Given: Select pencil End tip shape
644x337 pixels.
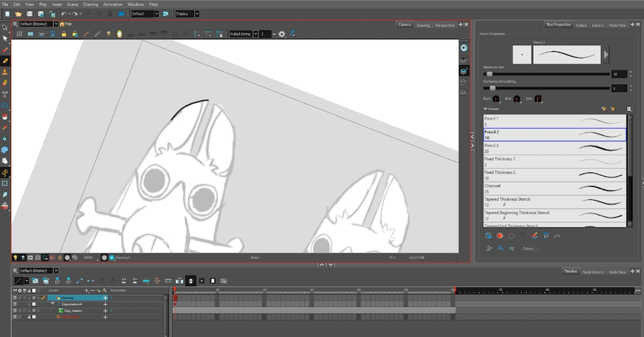Looking at the screenshot, I should click(517, 99).
